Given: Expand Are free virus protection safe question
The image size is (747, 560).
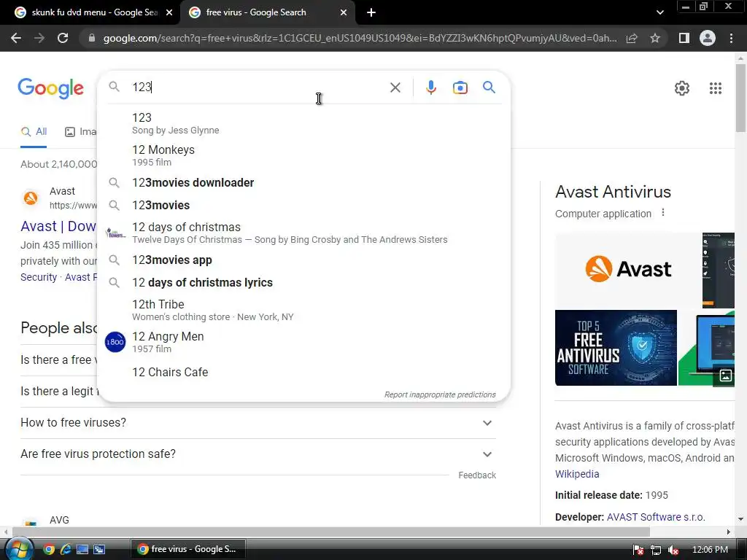Looking at the screenshot, I should pyautogui.click(x=258, y=454).
